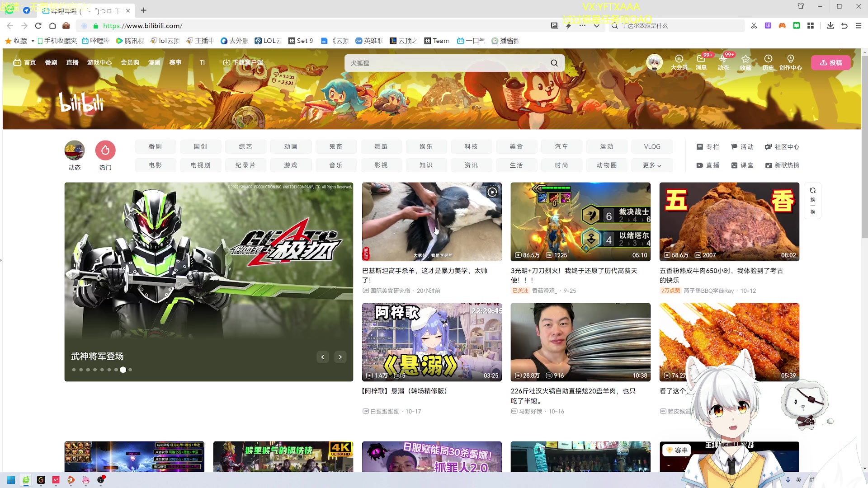
Task: Go to previous carousel slide arrow
Action: pyautogui.click(x=323, y=357)
